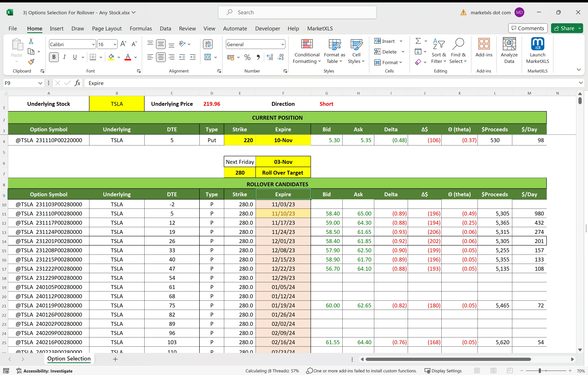Open the MarketXLS ribbon tab
The image size is (588, 375).
(320, 29)
